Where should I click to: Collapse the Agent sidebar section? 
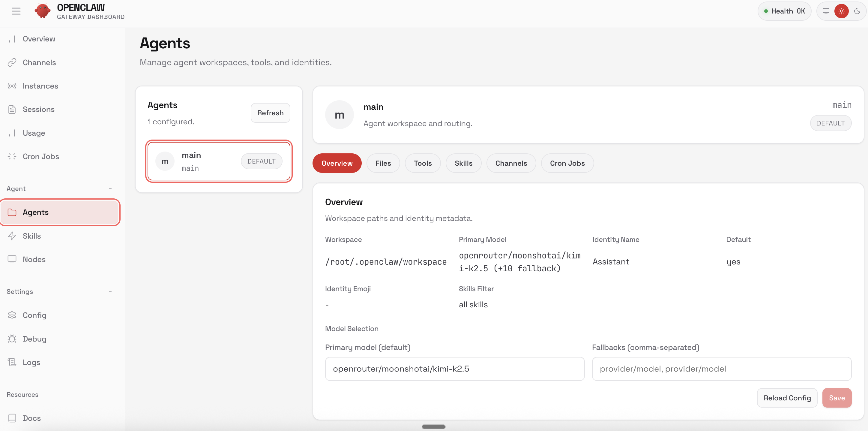click(110, 188)
